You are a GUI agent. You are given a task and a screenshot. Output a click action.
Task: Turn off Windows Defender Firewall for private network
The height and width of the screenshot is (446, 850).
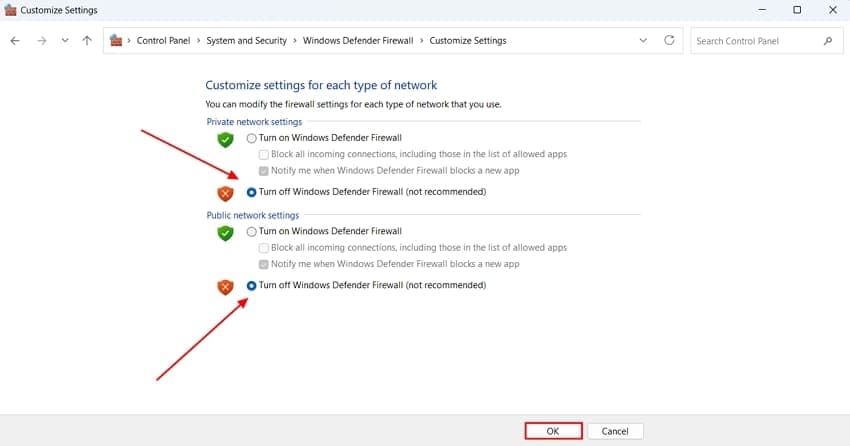click(251, 192)
